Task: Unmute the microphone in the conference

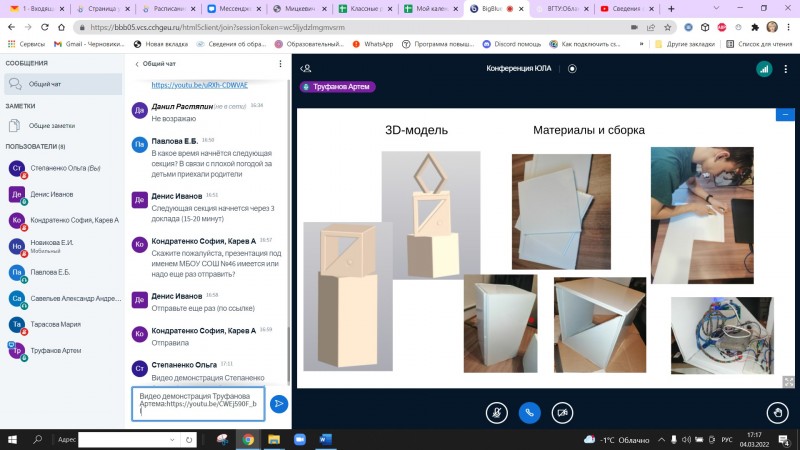Action: click(496, 411)
